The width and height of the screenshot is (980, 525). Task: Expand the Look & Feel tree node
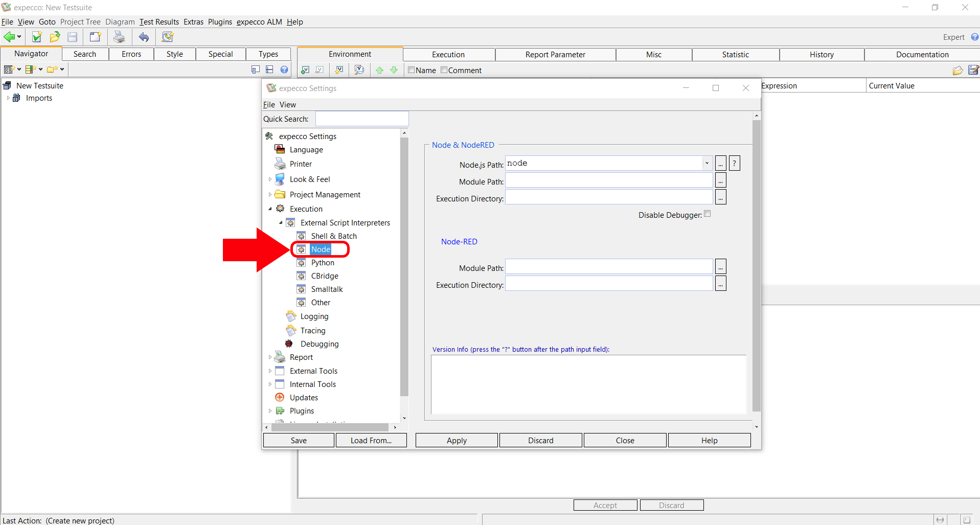tap(270, 179)
